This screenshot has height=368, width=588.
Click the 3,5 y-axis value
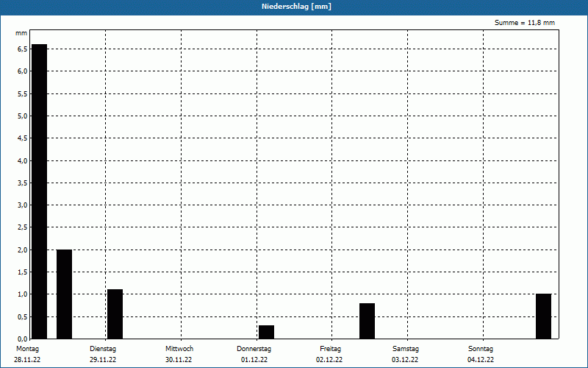(x=22, y=183)
